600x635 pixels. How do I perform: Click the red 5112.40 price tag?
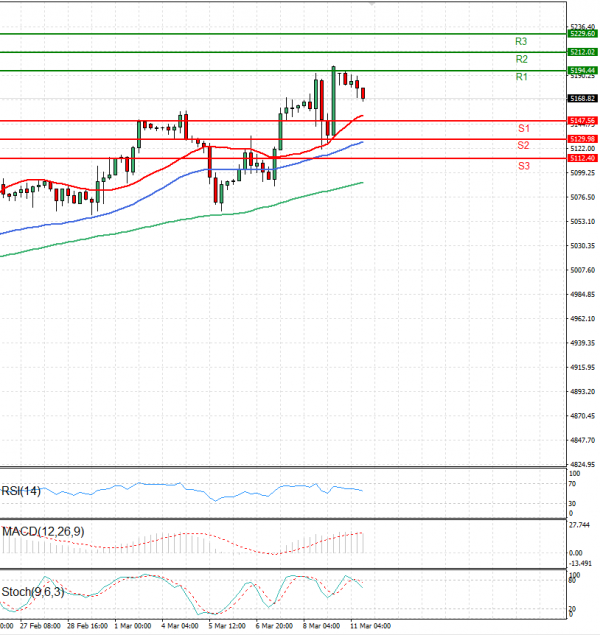pos(582,158)
